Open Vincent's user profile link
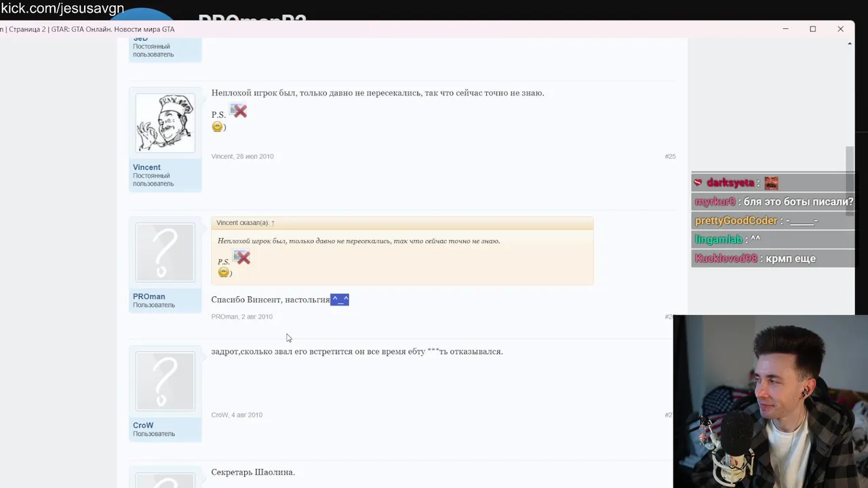 pyautogui.click(x=146, y=167)
